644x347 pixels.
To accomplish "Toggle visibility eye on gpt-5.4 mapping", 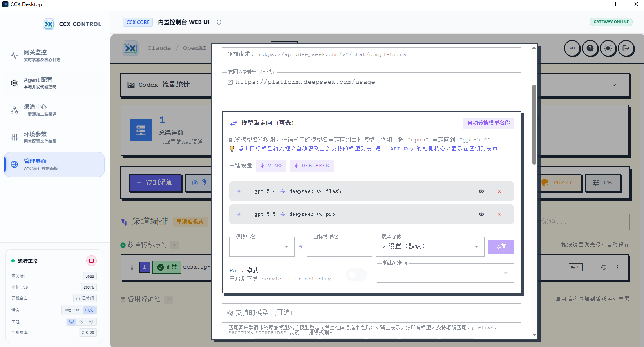I will coord(481,191).
